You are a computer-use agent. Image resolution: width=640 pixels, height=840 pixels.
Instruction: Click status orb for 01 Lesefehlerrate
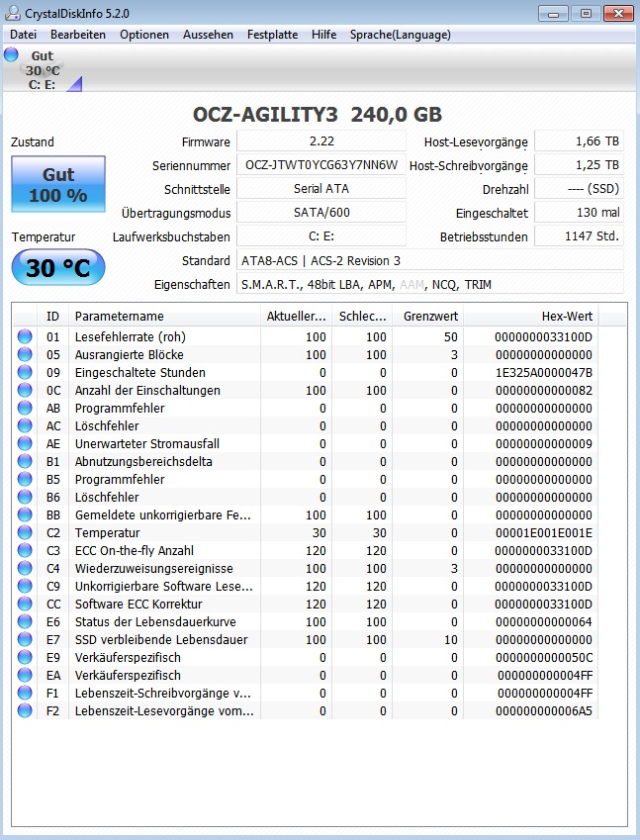25,337
